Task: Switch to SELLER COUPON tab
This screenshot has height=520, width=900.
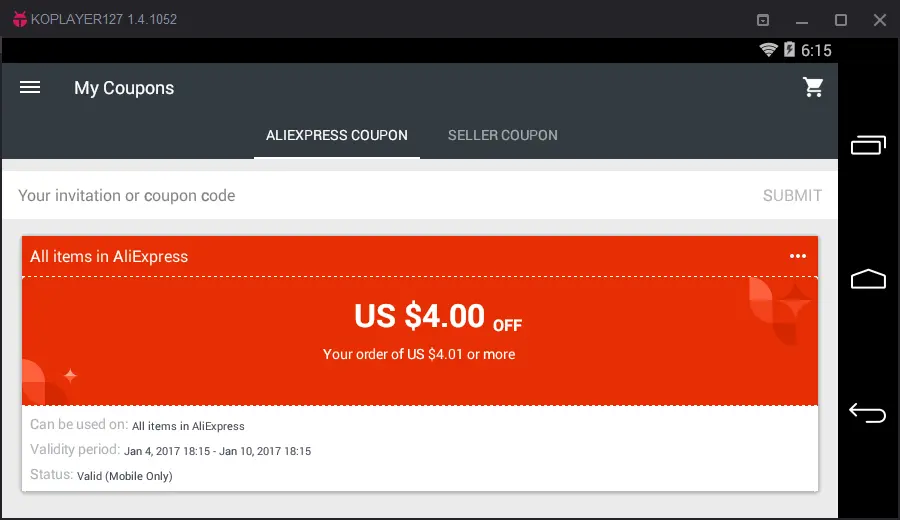Action: [503, 135]
